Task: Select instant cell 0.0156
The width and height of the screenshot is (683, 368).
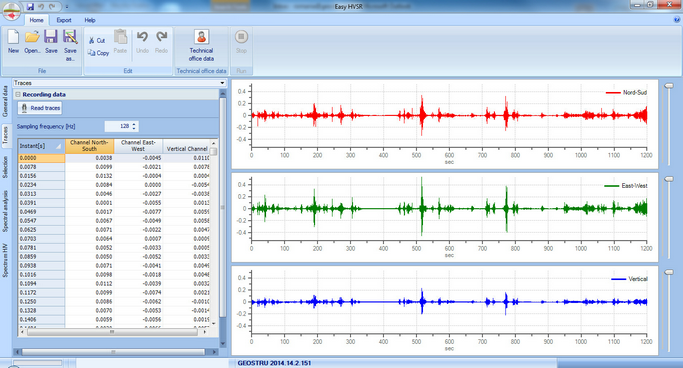Action: 41,176
